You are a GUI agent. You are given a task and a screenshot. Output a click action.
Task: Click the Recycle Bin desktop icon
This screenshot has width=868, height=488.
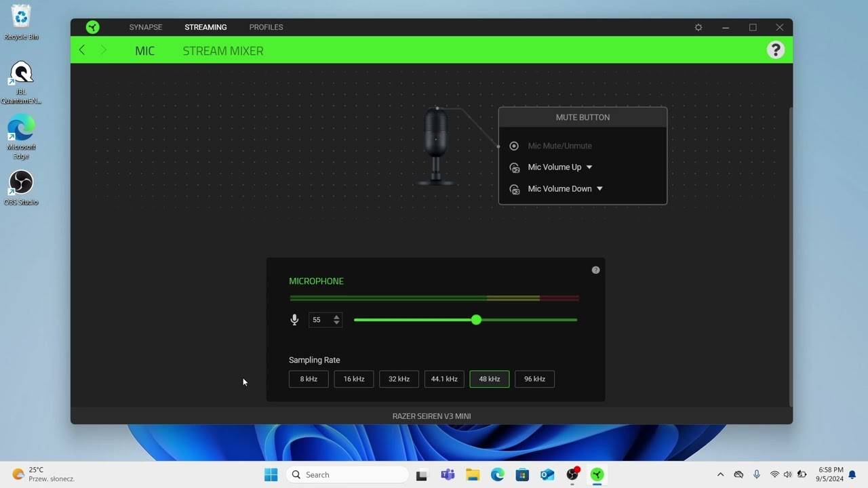[21, 22]
